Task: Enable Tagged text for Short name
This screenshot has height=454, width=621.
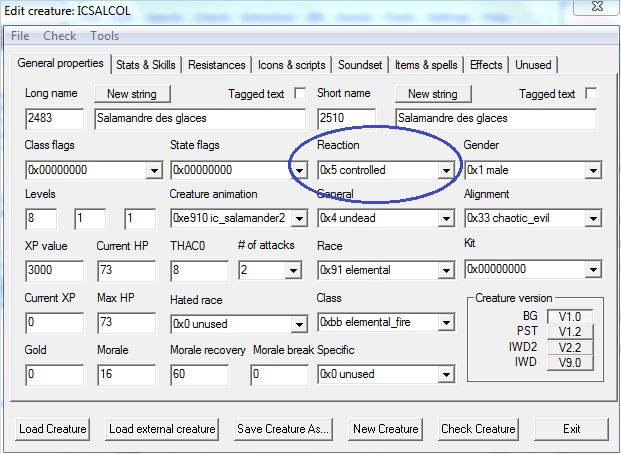Action: (x=591, y=93)
